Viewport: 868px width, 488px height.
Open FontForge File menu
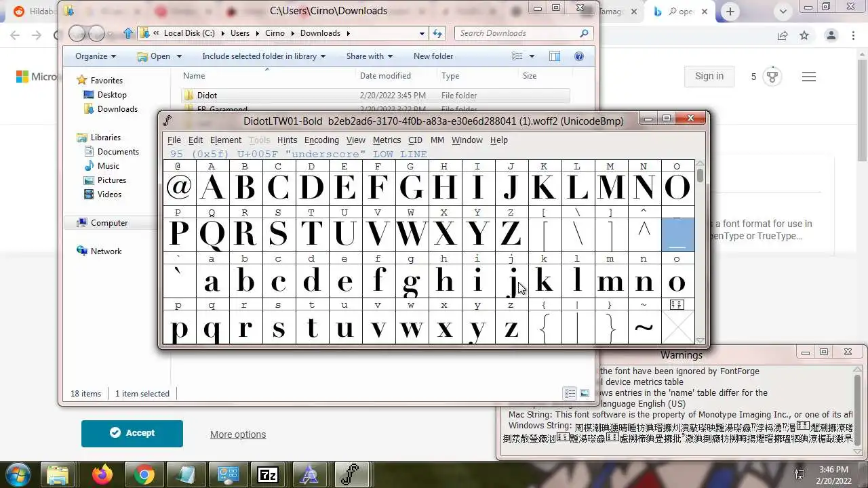(x=174, y=140)
